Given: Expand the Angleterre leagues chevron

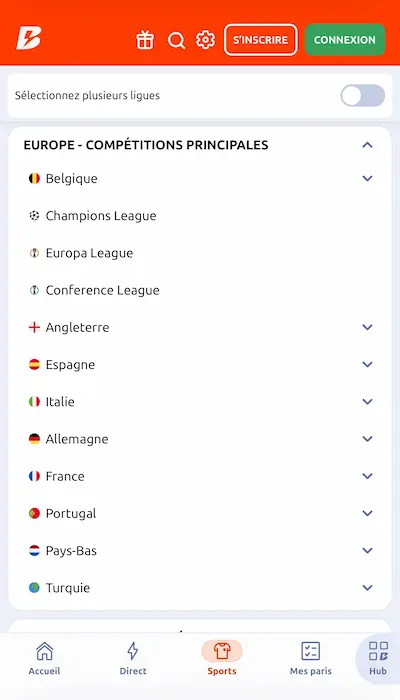Looking at the screenshot, I should 367,327.
